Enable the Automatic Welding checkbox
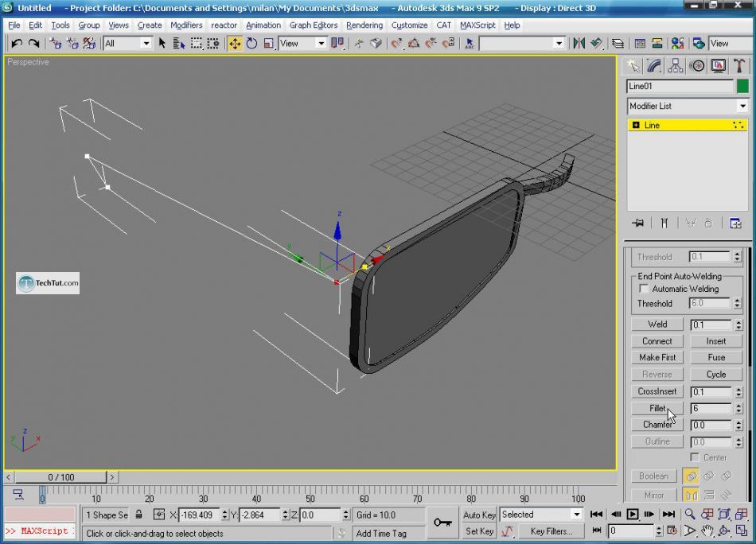This screenshot has height=544, width=756. [645, 289]
